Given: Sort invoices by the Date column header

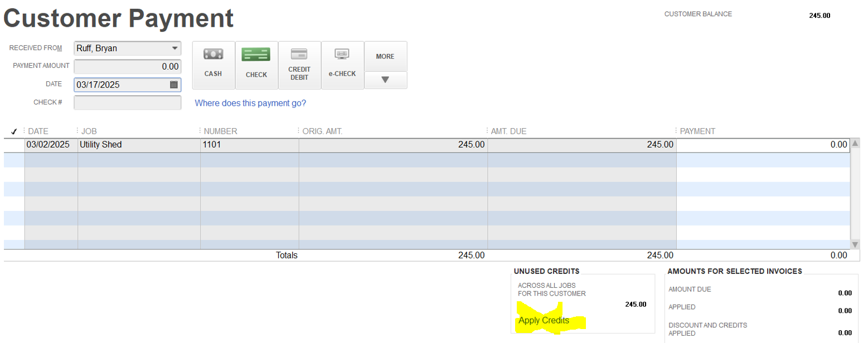Looking at the screenshot, I should coord(38,131).
